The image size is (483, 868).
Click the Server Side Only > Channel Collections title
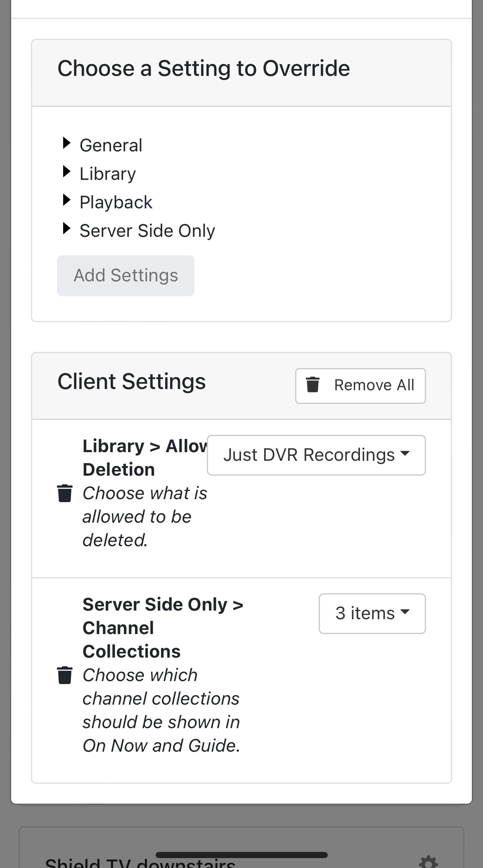click(x=163, y=627)
